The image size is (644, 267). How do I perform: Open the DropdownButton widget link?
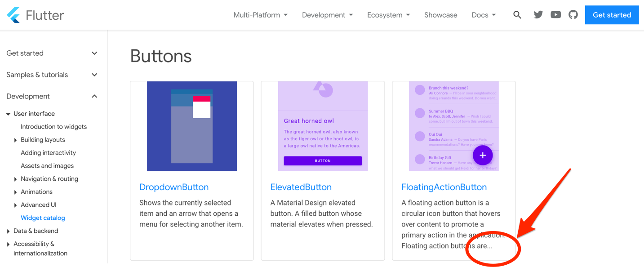174,187
